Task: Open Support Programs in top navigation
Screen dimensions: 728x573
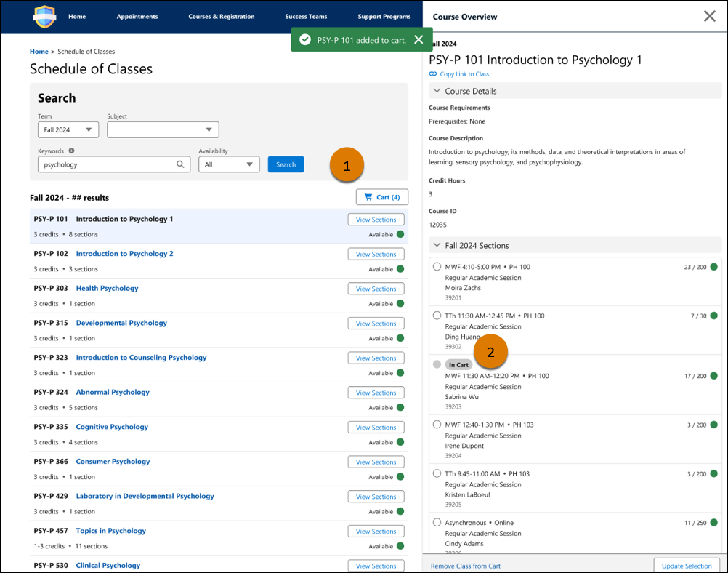Action: click(384, 16)
